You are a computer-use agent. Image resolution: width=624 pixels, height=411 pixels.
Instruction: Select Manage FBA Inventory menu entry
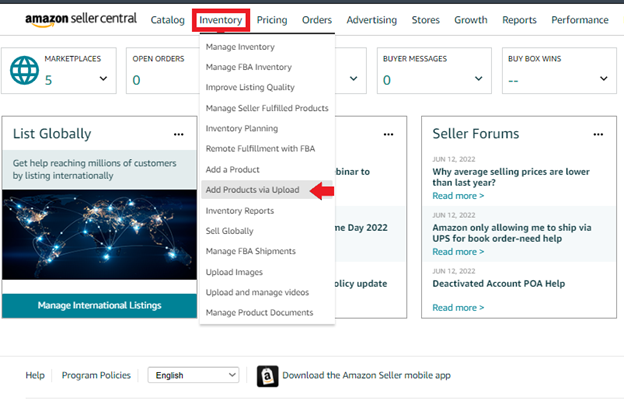pos(249,67)
